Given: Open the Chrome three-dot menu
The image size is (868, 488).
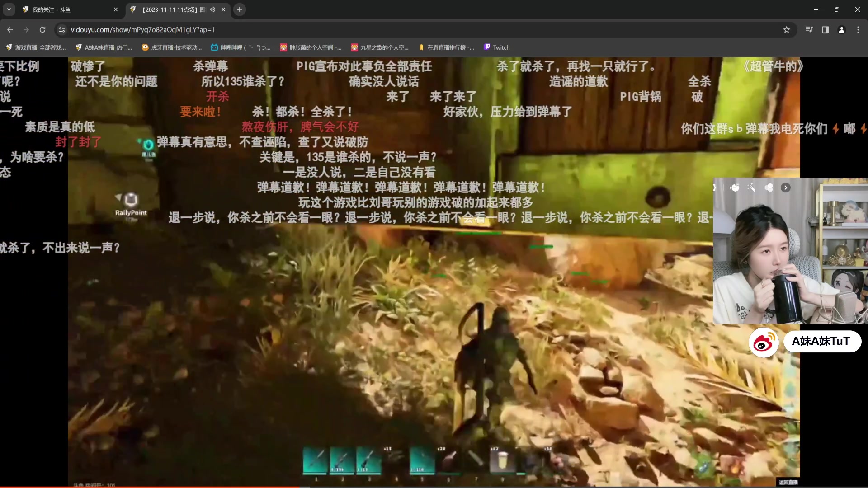Looking at the screenshot, I should [858, 30].
